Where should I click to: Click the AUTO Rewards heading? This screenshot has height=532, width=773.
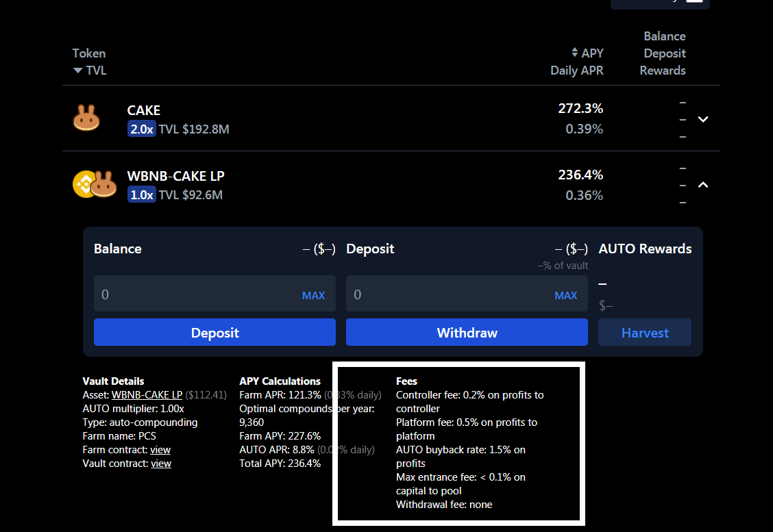click(645, 249)
